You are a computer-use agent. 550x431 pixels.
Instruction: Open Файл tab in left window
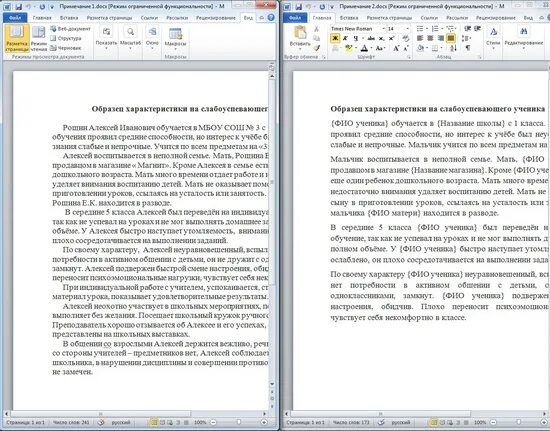point(15,18)
